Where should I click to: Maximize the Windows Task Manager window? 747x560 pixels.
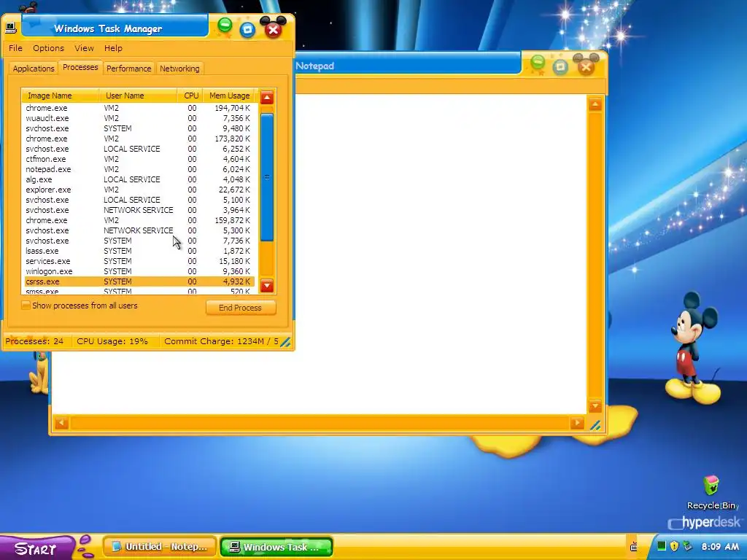[x=247, y=30]
